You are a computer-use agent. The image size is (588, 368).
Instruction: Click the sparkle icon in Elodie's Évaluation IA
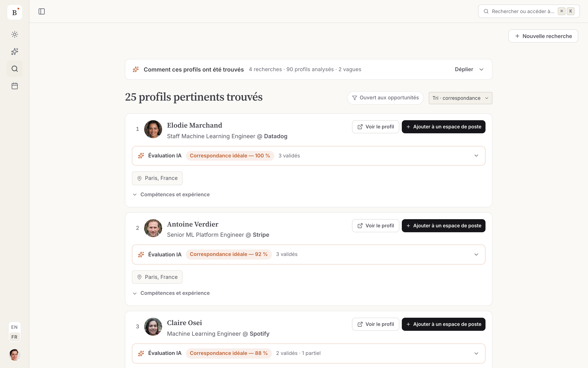tap(141, 156)
